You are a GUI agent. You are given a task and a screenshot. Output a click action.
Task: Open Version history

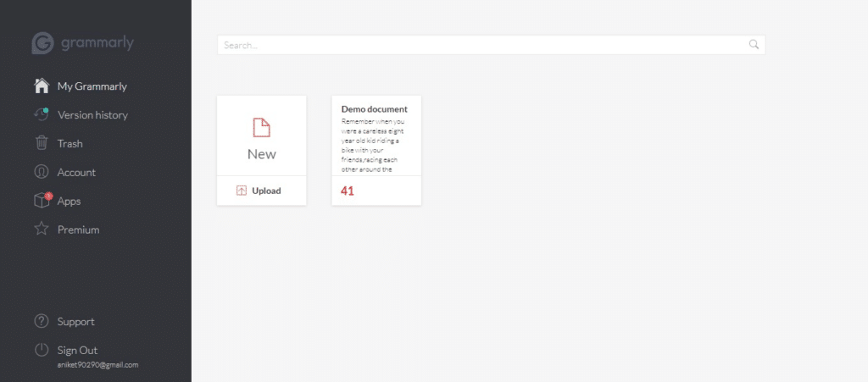point(92,115)
